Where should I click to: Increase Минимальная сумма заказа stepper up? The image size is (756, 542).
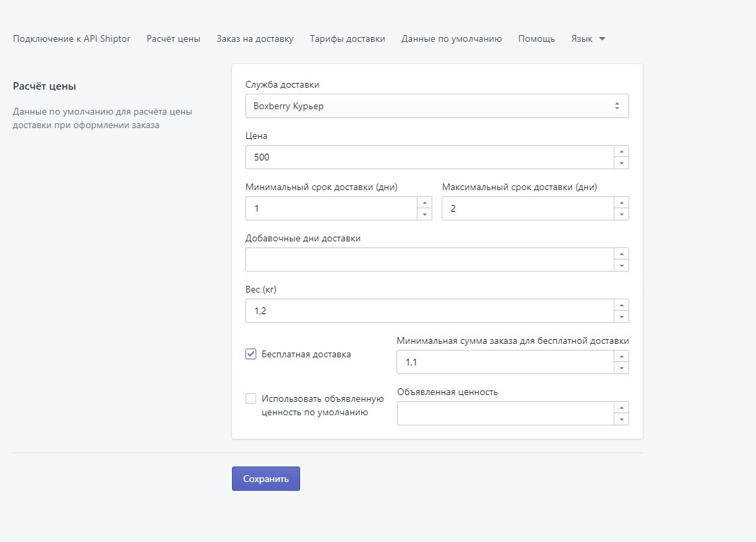[x=621, y=357]
